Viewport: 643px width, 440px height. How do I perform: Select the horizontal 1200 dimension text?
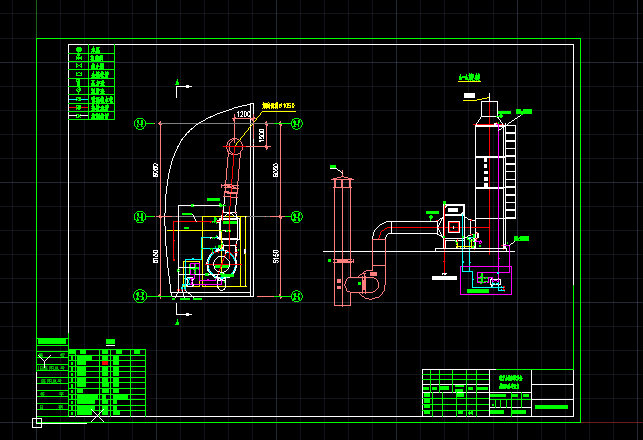244,114
